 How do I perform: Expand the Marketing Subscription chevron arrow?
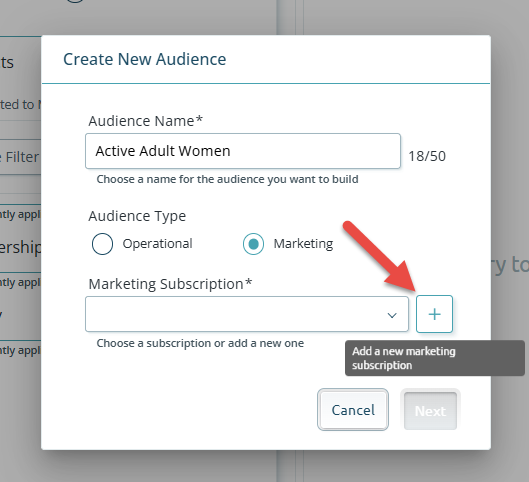point(392,315)
